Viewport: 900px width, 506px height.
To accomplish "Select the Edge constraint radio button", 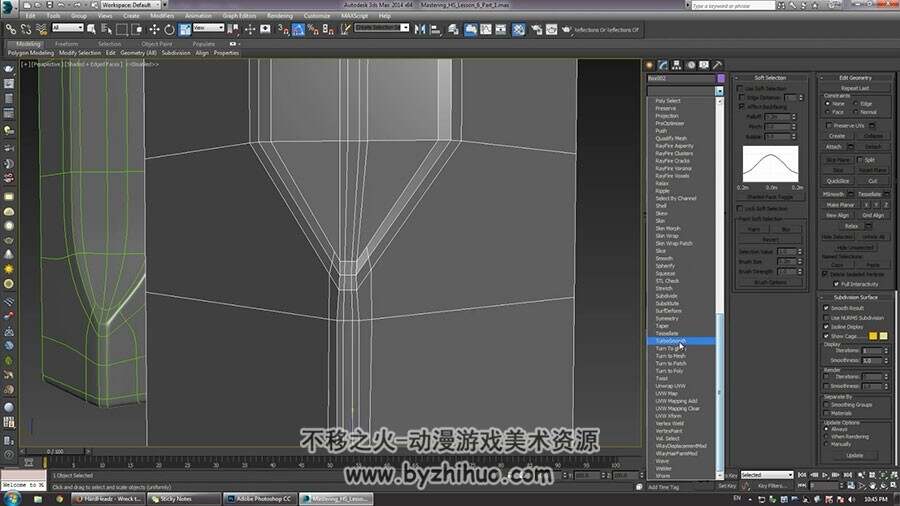I will [x=855, y=104].
